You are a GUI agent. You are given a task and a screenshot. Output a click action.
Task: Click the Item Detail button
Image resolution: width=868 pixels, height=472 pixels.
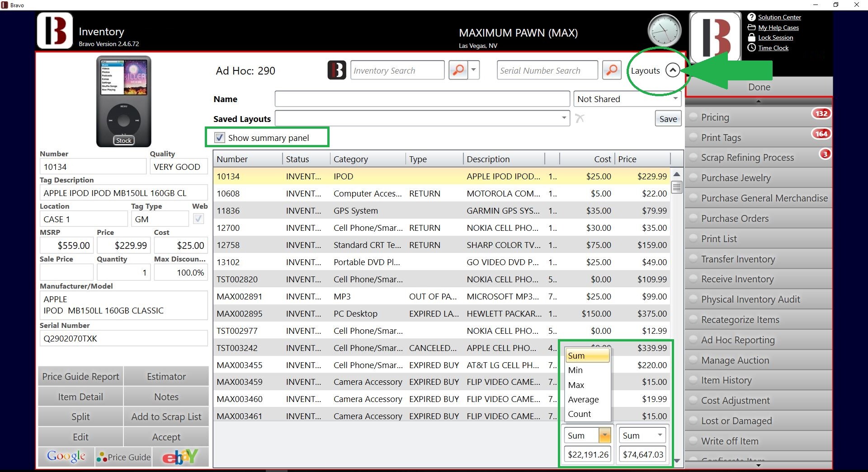[80, 397]
